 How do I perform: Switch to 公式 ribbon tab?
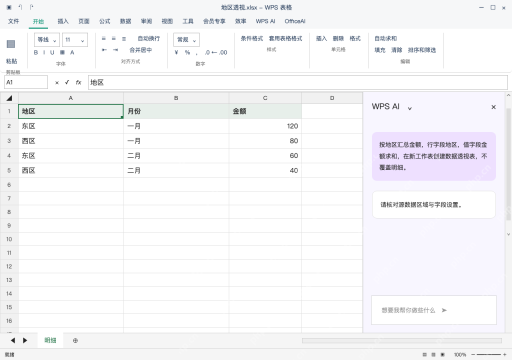[x=105, y=21]
